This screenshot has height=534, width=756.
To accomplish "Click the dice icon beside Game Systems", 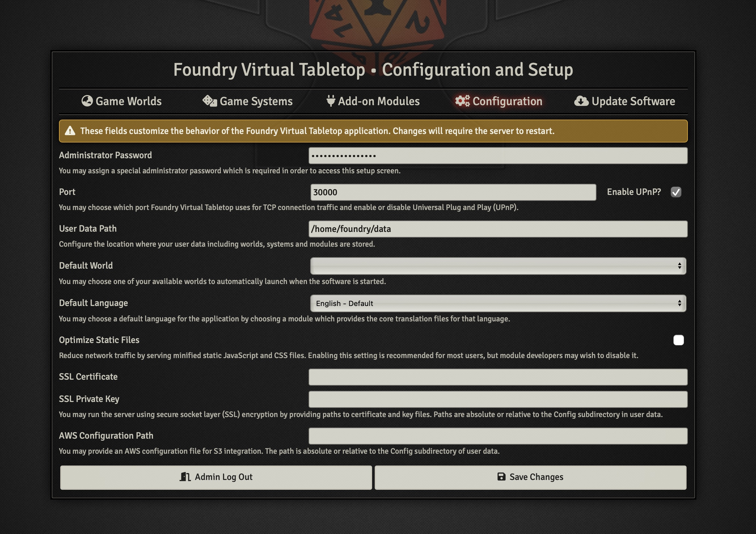I will click(209, 101).
